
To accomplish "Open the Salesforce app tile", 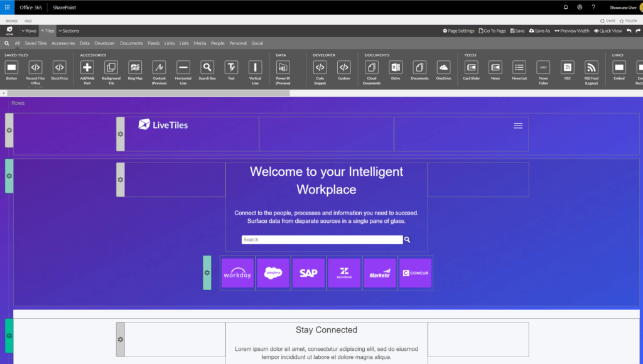I will [273, 273].
